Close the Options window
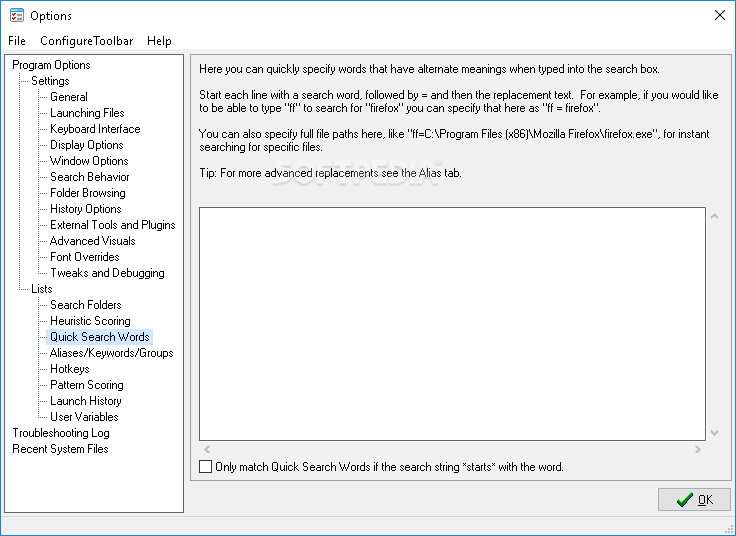 point(720,15)
